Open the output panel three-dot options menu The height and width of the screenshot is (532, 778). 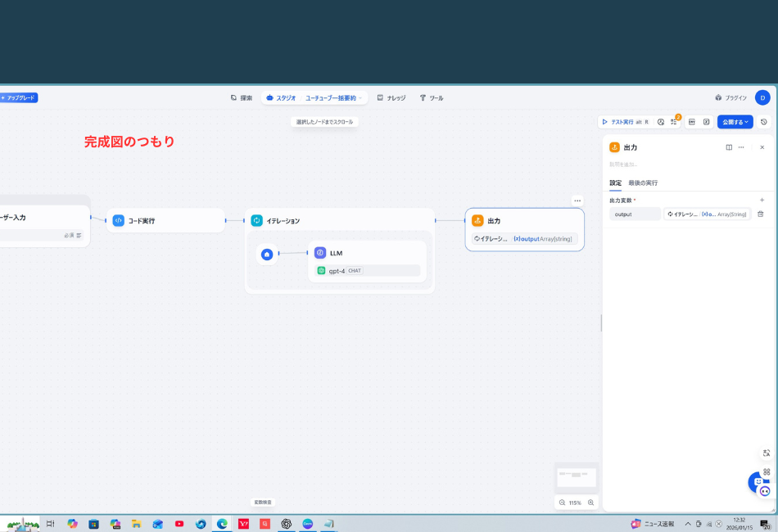coord(741,147)
